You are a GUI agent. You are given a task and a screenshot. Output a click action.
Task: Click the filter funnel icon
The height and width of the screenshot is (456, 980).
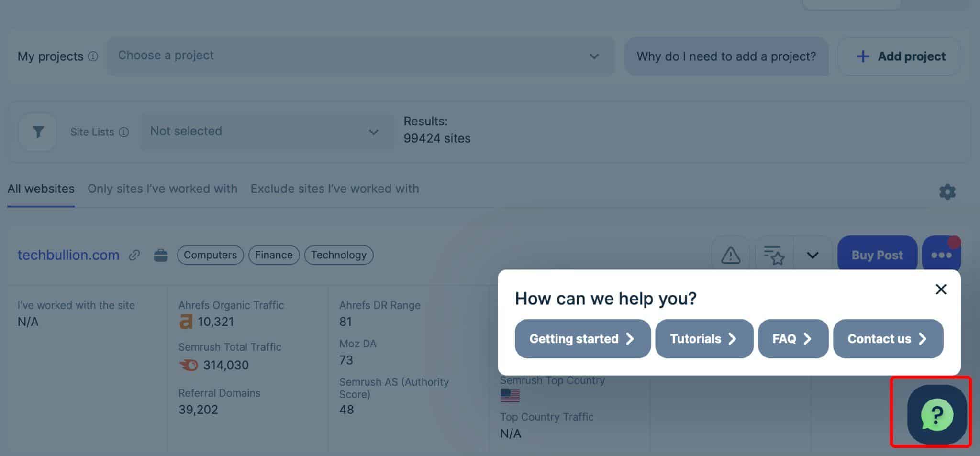tap(38, 132)
